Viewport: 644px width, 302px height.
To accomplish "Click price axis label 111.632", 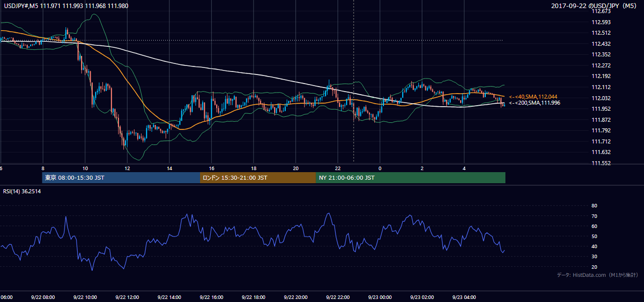I will click(601, 152).
